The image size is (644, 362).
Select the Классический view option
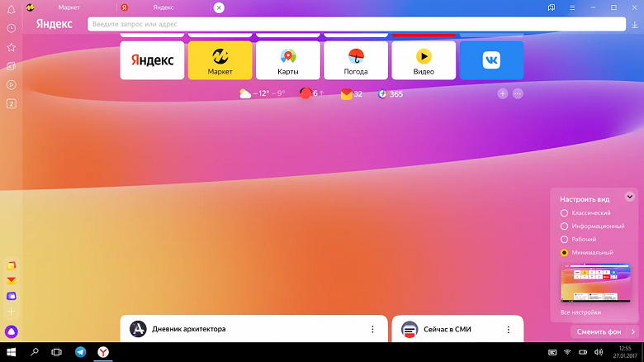(x=564, y=213)
